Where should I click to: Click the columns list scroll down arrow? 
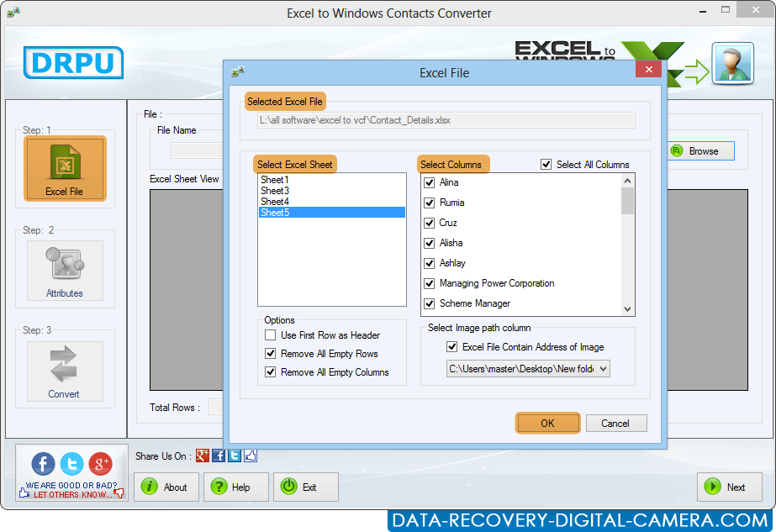click(x=627, y=308)
